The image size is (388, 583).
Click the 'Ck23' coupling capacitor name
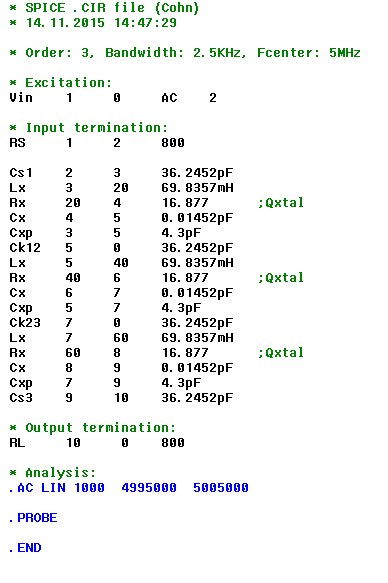pos(25,323)
